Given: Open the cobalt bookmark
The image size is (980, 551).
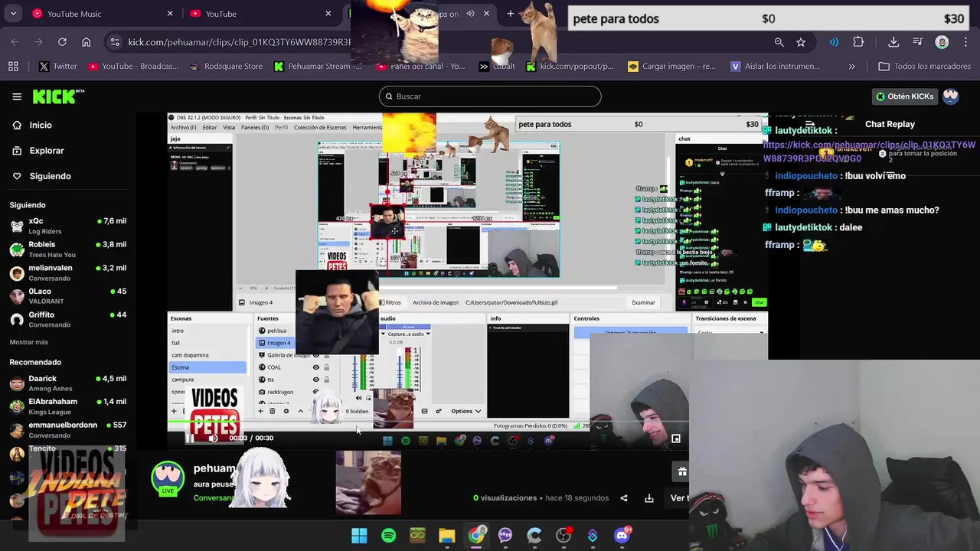Looking at the screenshot, I should (x=497, y=67).
